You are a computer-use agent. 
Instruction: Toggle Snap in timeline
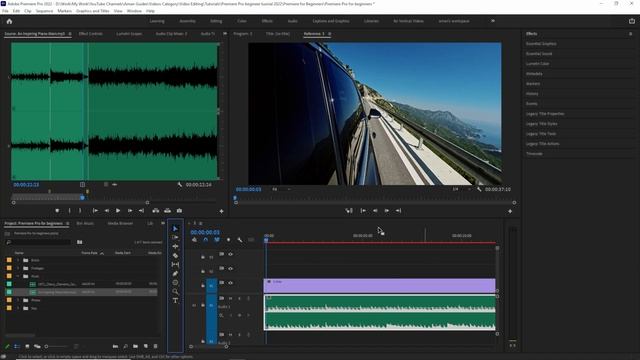(205, 240)
